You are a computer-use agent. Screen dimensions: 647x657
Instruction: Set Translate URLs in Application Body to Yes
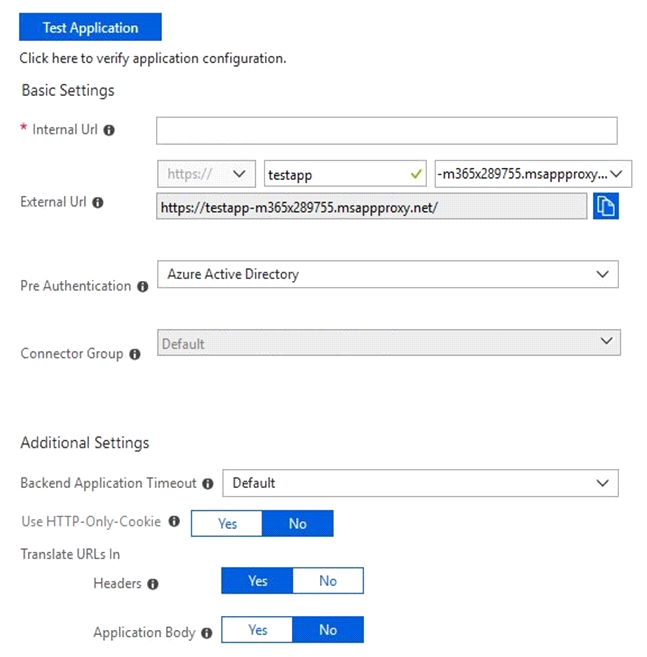point(257,630)
